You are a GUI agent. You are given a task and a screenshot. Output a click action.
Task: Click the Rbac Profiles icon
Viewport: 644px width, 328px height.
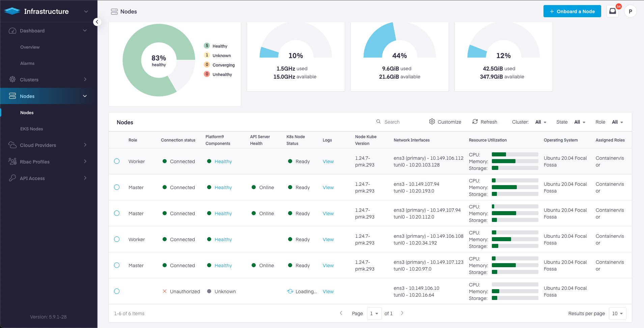12,161
